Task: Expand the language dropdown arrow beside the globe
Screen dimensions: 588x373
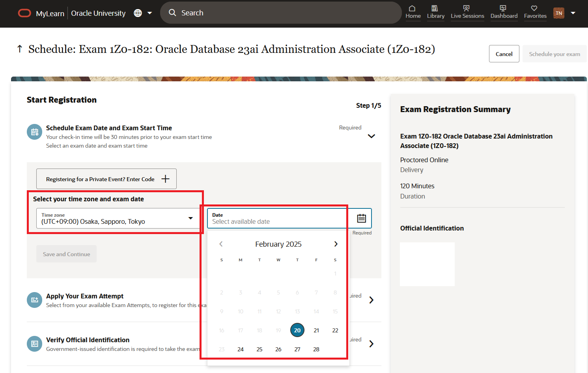Action: click(x=150, y=13)
